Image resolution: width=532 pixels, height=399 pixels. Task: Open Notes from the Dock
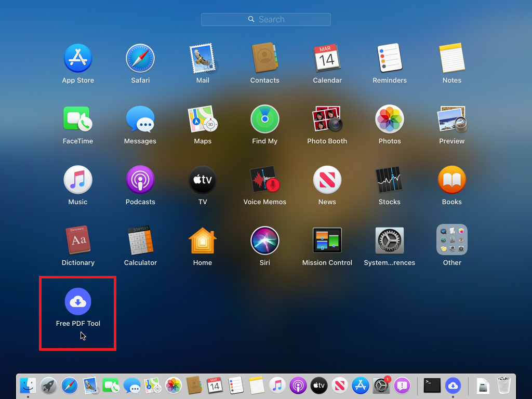pyautogui.click(x=256, y=386)
